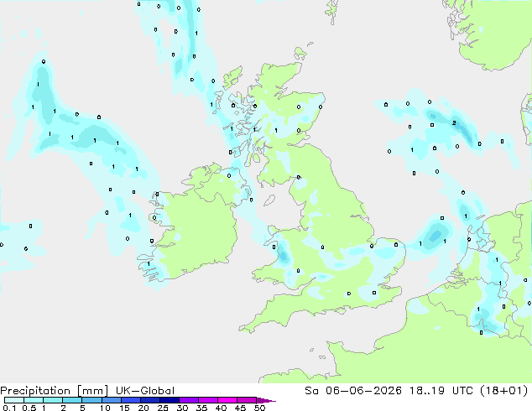Click the '2' precipitation value over North Sea
The height and width of the screenshot is (411, 532).
point(454,123)
